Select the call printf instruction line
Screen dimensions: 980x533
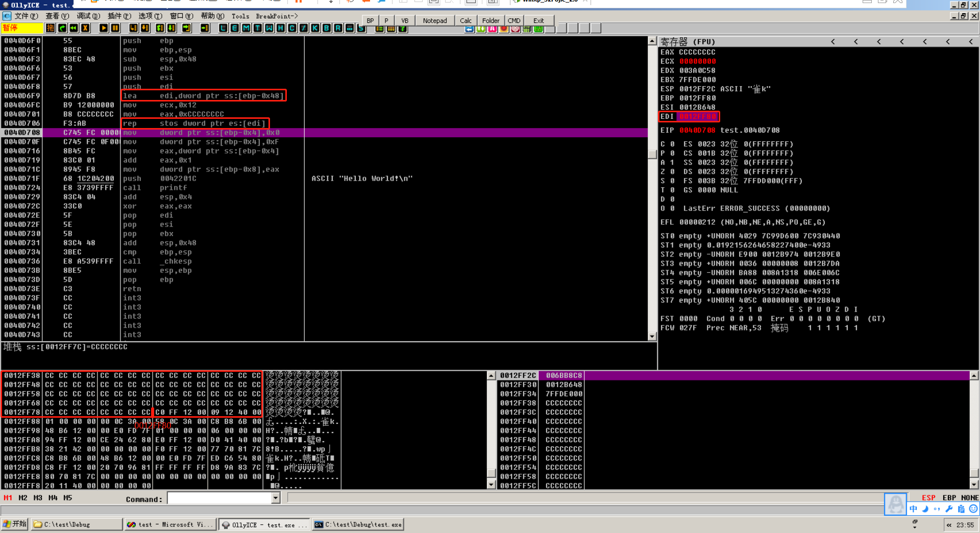(325, 188)
